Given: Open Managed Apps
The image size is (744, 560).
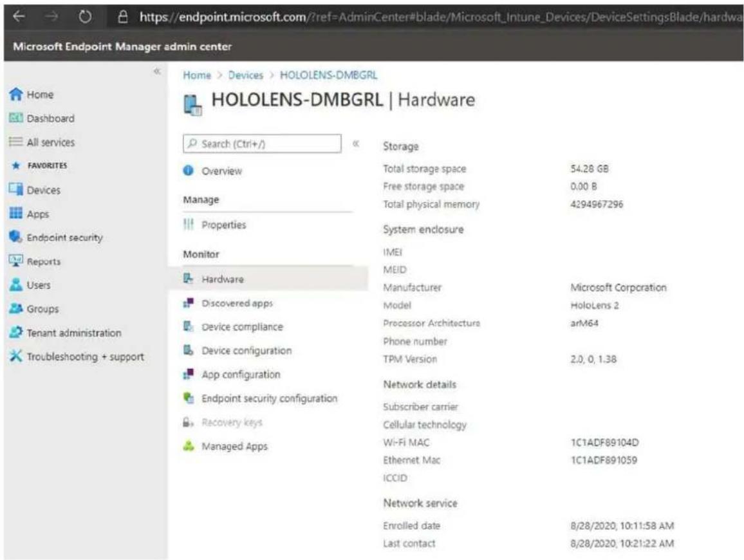Looking at the screenshot, I should (234, 446).
